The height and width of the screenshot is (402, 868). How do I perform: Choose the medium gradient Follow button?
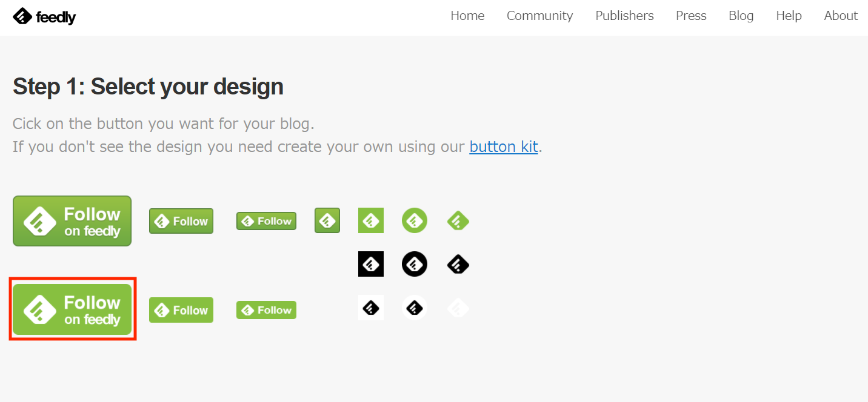[181, 221]
